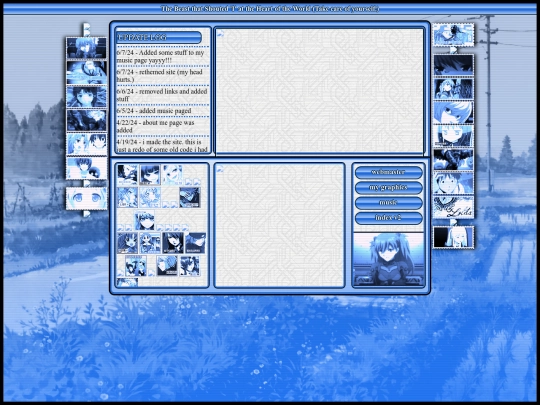
Task: Select the '4/22/24 - about me page was added' entry
Action: (163, 126)
